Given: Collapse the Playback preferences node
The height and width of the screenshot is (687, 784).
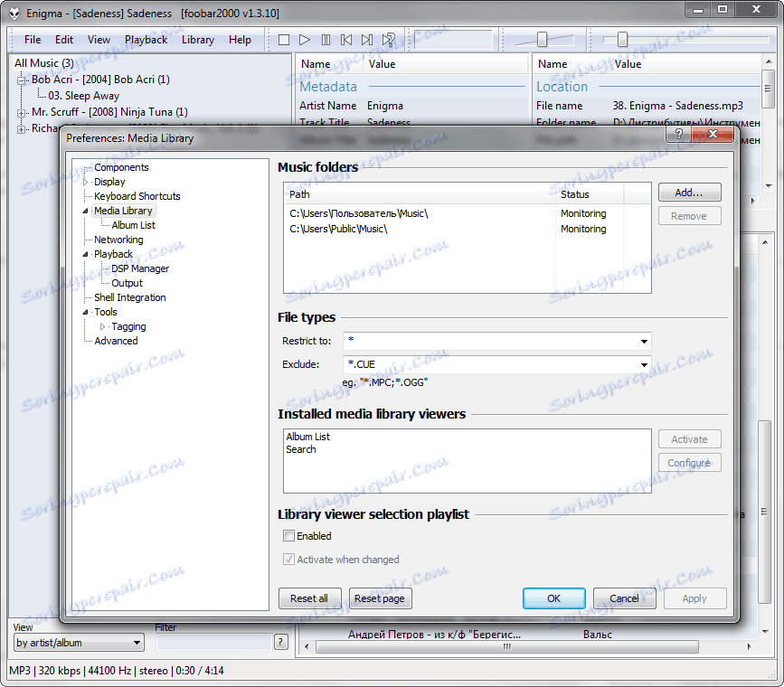Looking at the screenshot, I should click(x=86, y=255).
